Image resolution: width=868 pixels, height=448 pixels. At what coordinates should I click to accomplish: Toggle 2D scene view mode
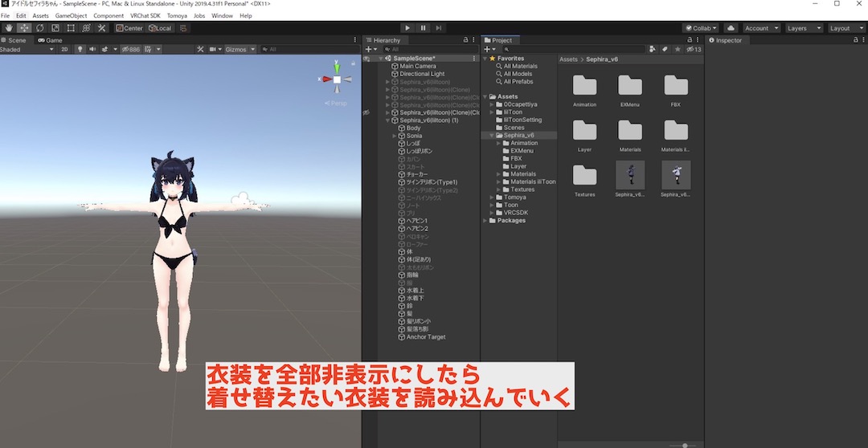pos(65,49)
